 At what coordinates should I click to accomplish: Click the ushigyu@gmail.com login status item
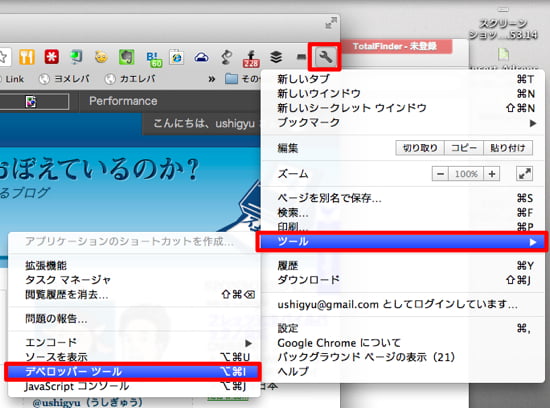(x=403, y=304)
